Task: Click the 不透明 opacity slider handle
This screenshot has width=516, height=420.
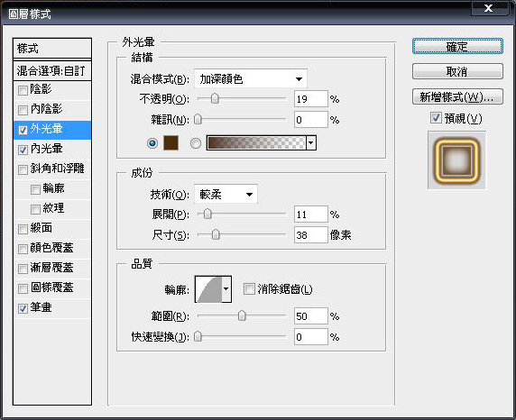Action: tap(215, 98)
